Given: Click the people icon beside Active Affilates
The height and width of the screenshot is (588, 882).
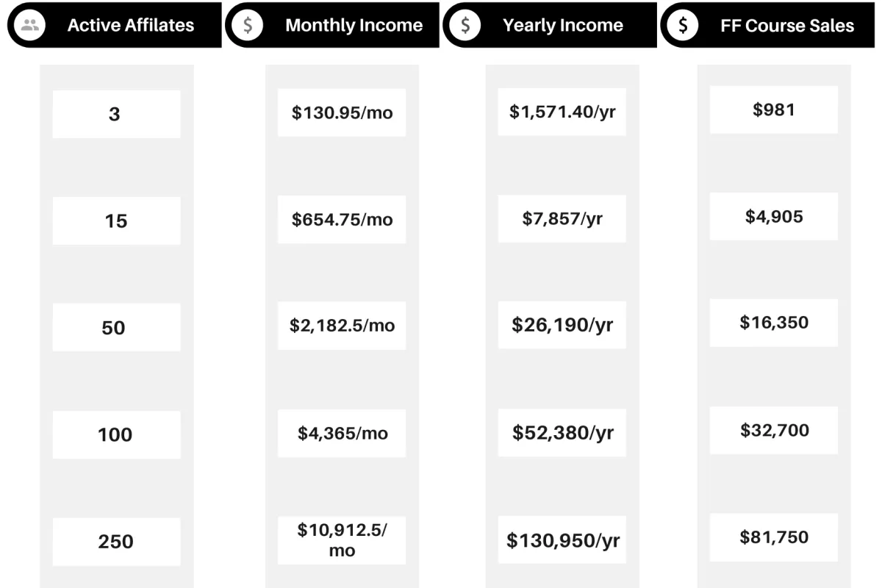Looking at the screenshot, I should [x=30, y=26].
